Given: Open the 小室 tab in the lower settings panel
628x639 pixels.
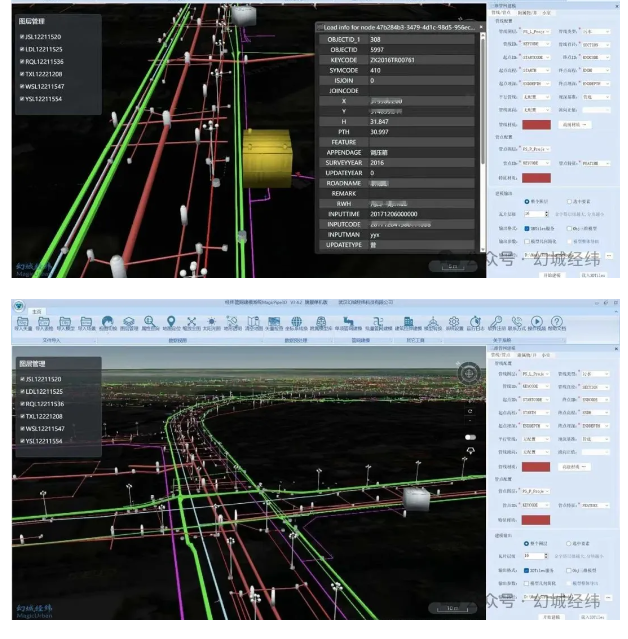Looking at the screenshot, I should (x=546, y=354).
